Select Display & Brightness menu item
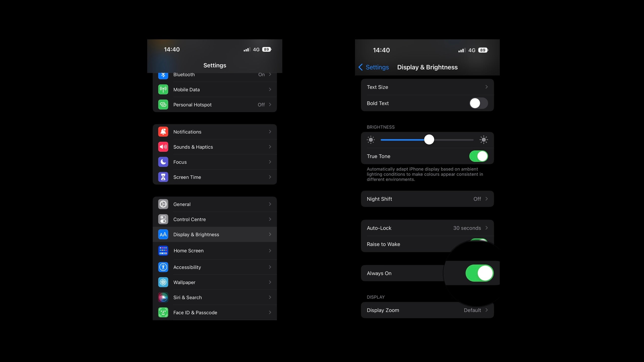Image resolution: width=644 pixels, height=362 pixels. [215, 234]
